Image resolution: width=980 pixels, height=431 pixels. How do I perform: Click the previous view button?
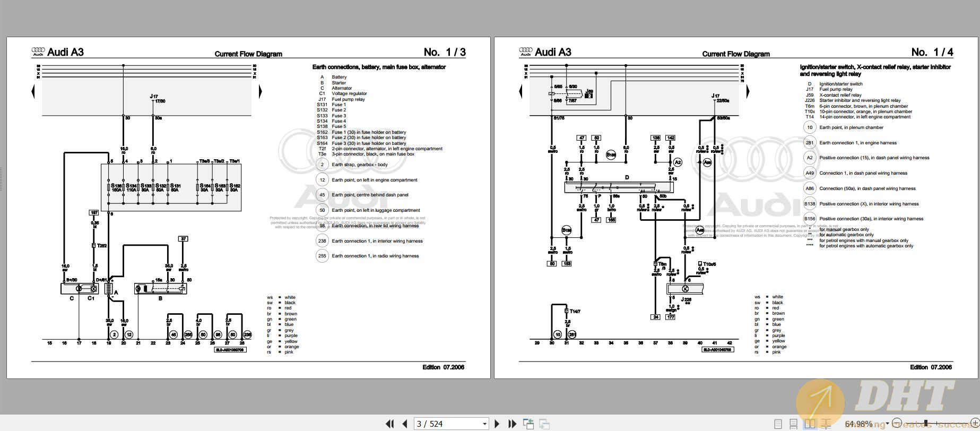[x=528, y=424]
